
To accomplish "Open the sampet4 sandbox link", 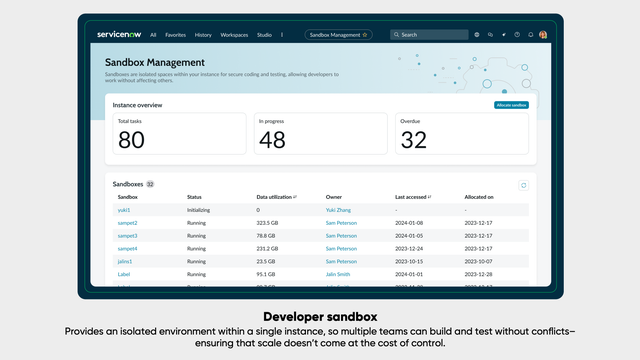I will point(127,249).
